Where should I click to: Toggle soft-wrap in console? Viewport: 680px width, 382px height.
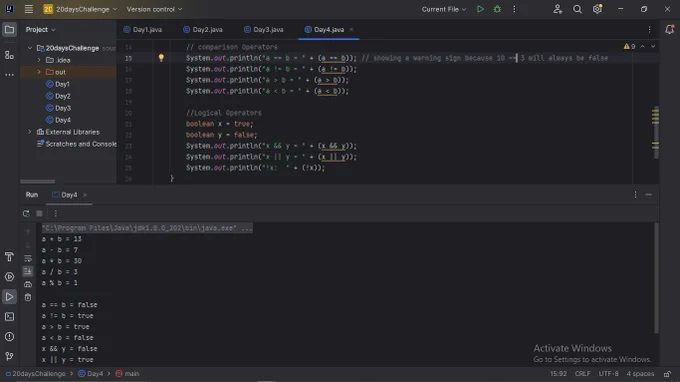pyautogui.click(x=28, y=259)
